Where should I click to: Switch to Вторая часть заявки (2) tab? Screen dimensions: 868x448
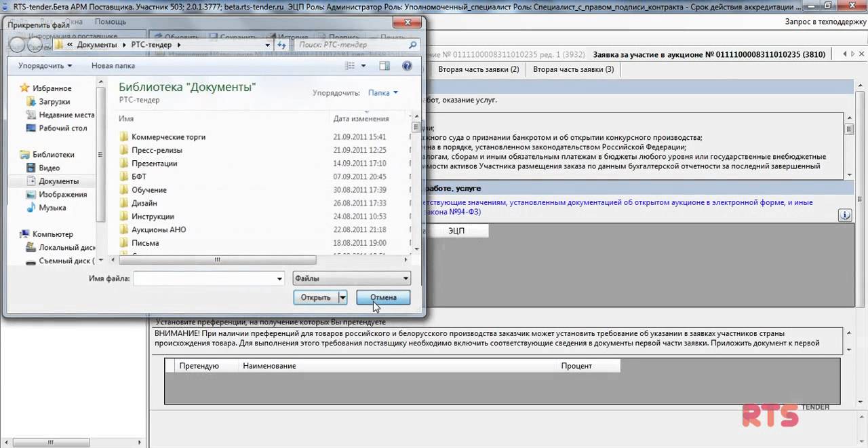(x=478, y=69)
